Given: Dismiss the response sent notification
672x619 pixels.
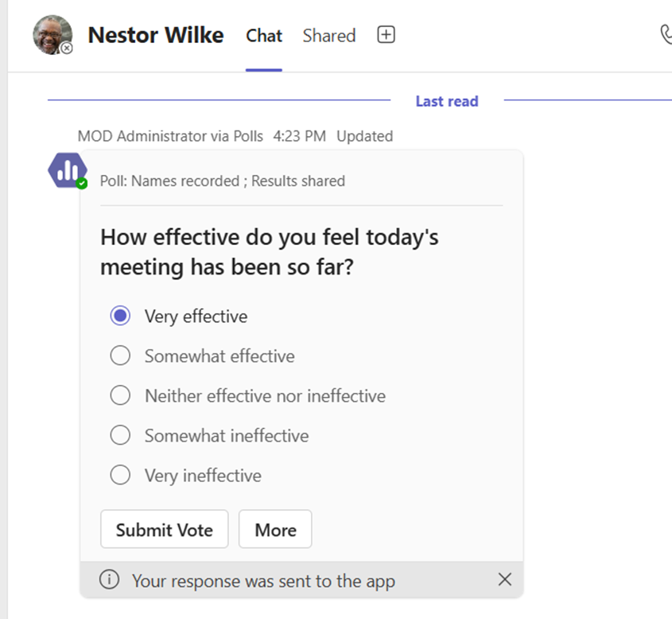Looking at the screenshot, I should pos(504,579).
